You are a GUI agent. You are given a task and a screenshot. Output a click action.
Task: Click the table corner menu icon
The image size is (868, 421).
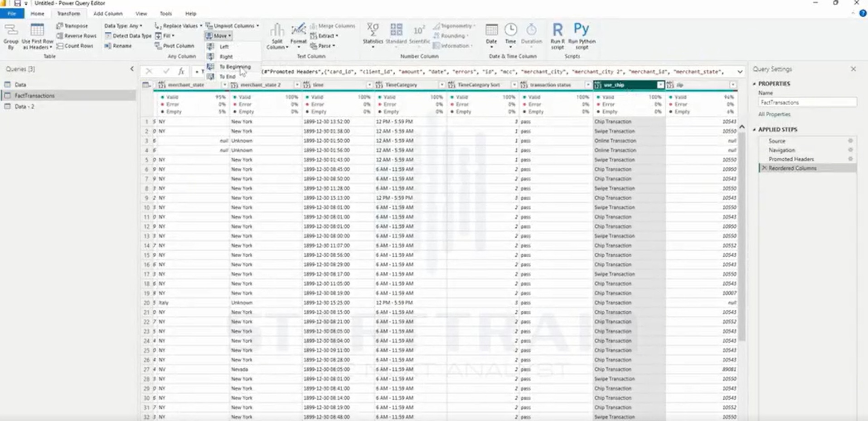[x=146, y=85]
